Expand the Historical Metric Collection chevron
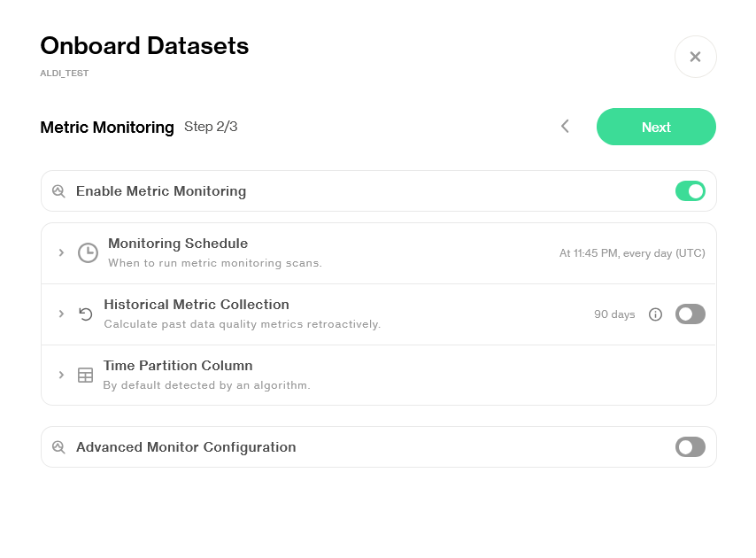This screenshot has width=756, height=558. point(61,314)
